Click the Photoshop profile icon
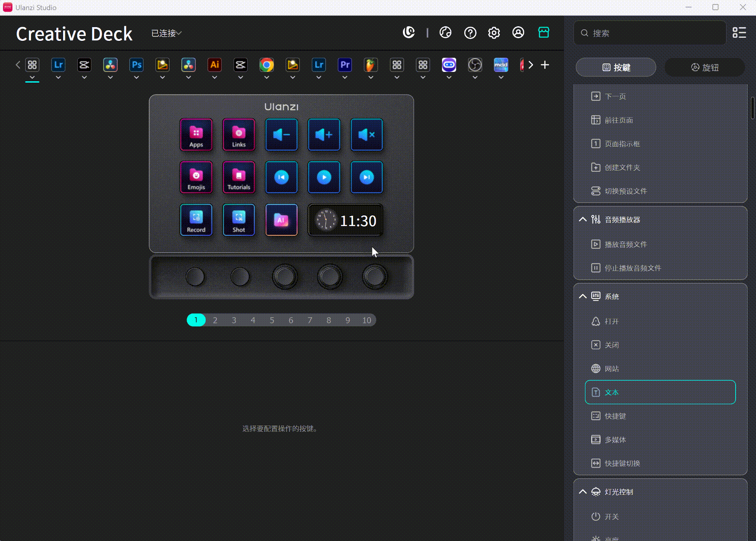 (136, 65)
